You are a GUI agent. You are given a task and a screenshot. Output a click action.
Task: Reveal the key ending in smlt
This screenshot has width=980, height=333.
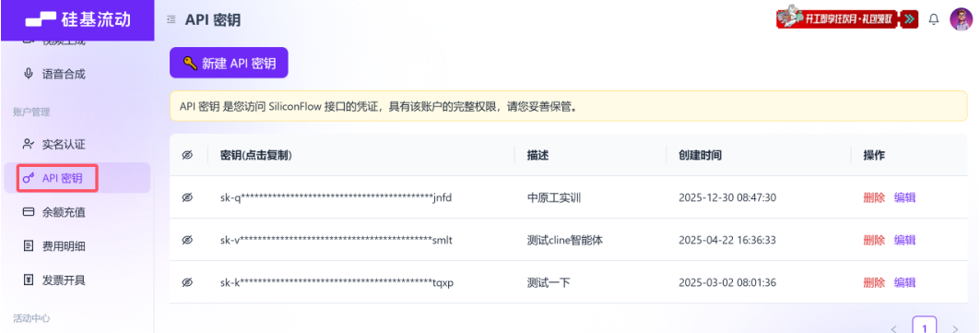187,240
